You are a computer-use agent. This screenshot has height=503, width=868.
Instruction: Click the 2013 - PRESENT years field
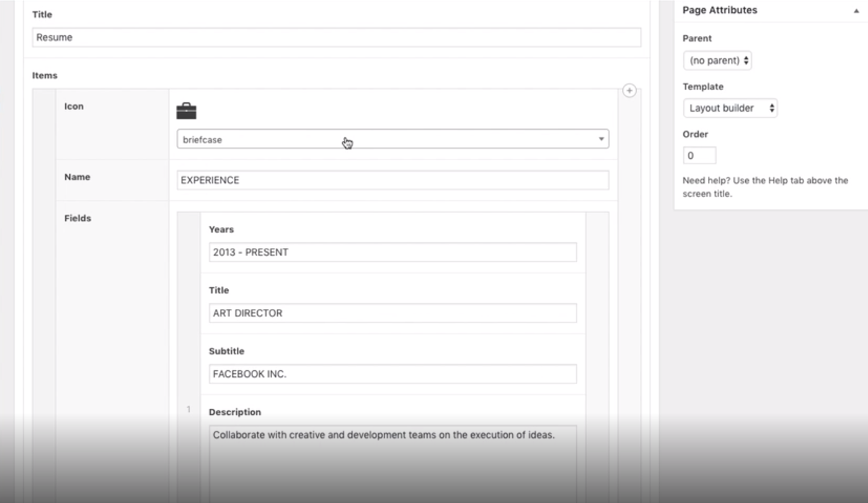(x=392, y=252)
